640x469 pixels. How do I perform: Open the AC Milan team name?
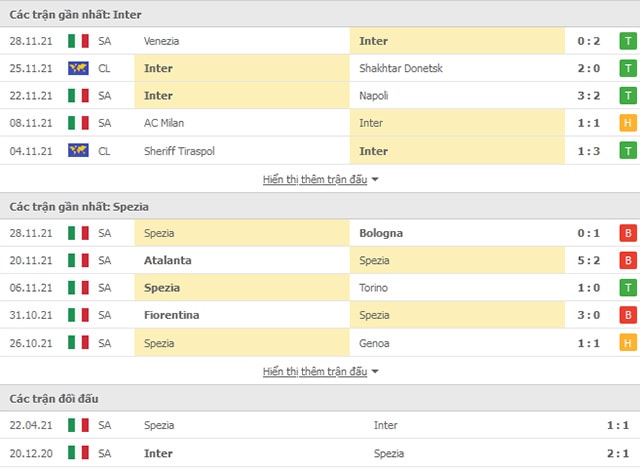[164, 123]
